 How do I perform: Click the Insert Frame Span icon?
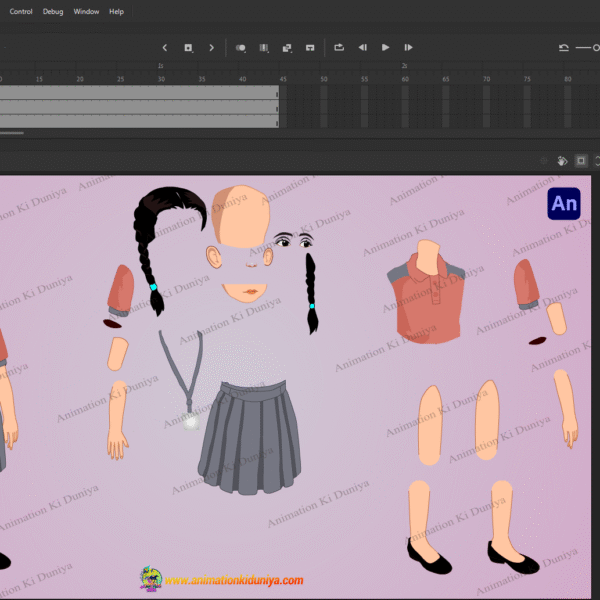point(310,47)
